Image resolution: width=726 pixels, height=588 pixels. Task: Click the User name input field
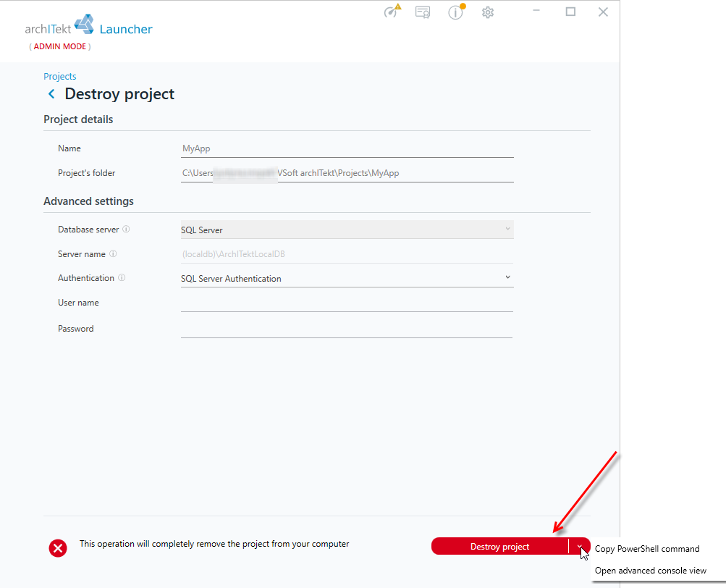click(347, 303)
